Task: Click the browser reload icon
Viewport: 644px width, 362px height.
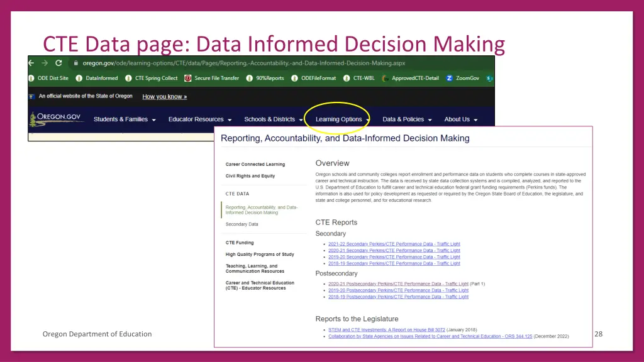Action: tap(58, 63)
